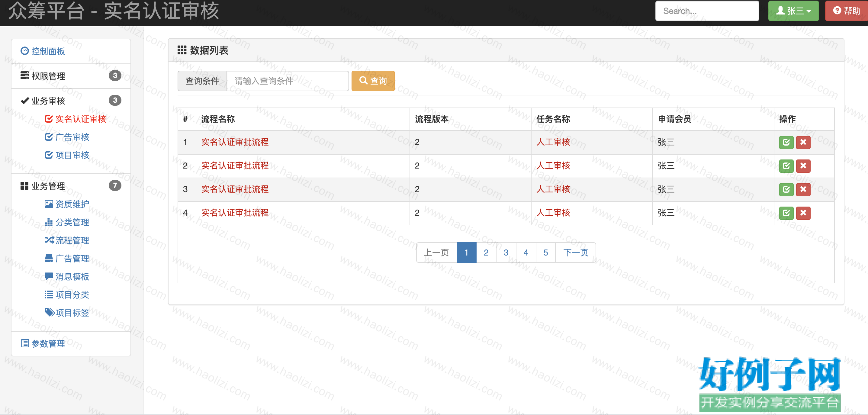The height and width of the screenshot is (415, 868).
Task: Click the 数据列表 panel heading
Action: (x=203, y=50)
